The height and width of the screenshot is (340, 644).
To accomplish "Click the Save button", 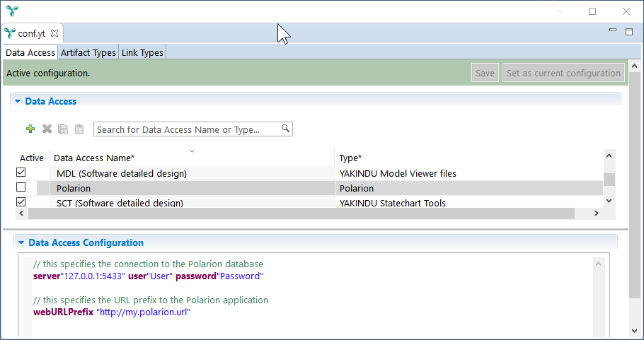I will (485, 73).
